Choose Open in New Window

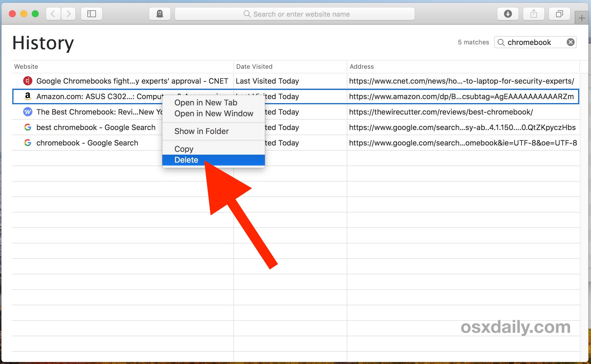[213, 113]
